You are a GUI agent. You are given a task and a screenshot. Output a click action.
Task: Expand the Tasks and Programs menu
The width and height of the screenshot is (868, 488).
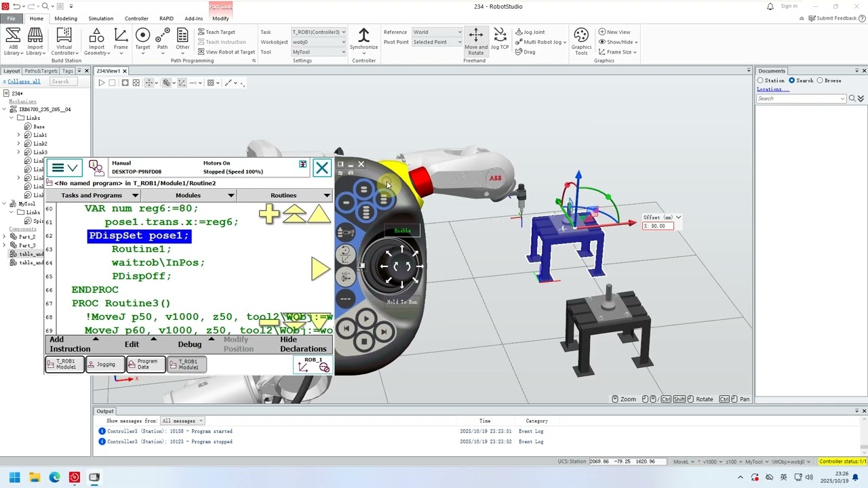click(92, 195)
